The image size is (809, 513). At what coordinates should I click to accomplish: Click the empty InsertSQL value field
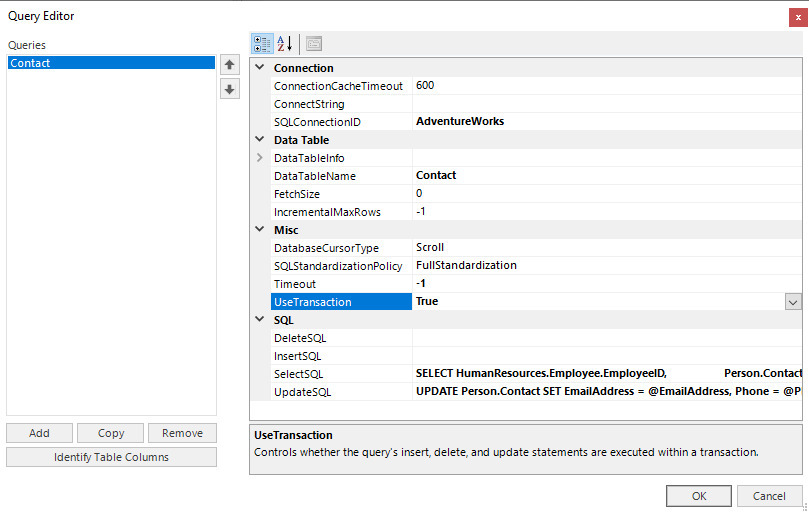(x=607, y=356)
